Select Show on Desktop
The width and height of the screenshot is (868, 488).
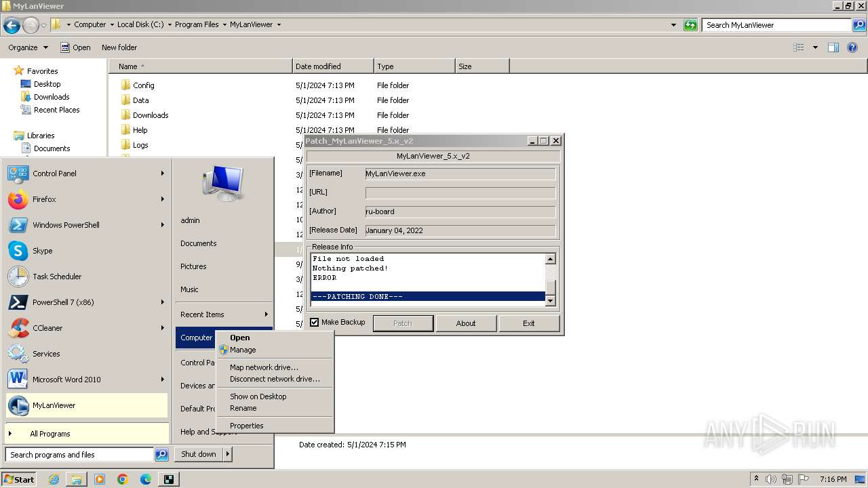pos(275,396)
